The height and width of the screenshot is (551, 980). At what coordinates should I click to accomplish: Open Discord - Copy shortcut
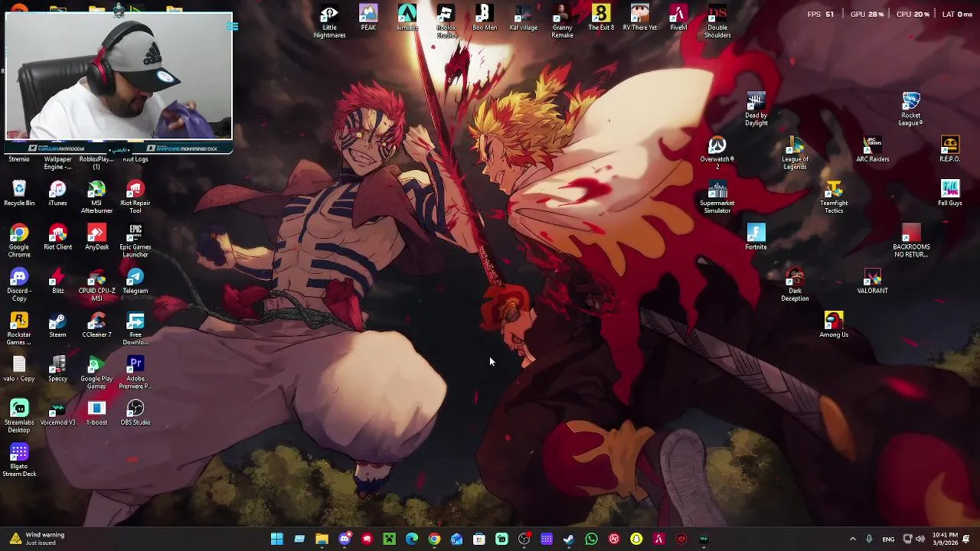pos(19,285)
